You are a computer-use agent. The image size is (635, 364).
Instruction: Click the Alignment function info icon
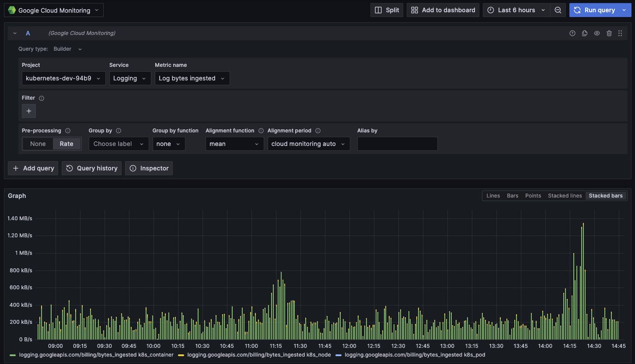pyautogui.click(x=261, y=131)
